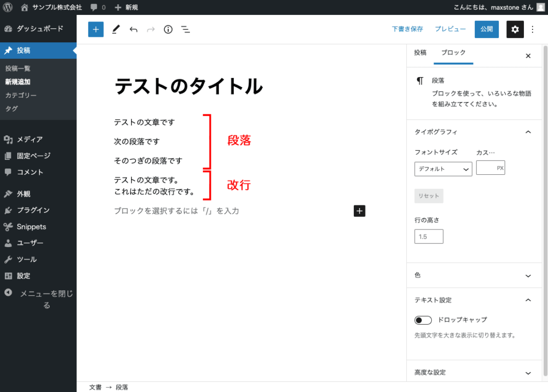The width and height of the screenshot is (548, 392).
Task: Append a block with the inline plus button
Action: [359, 211]
